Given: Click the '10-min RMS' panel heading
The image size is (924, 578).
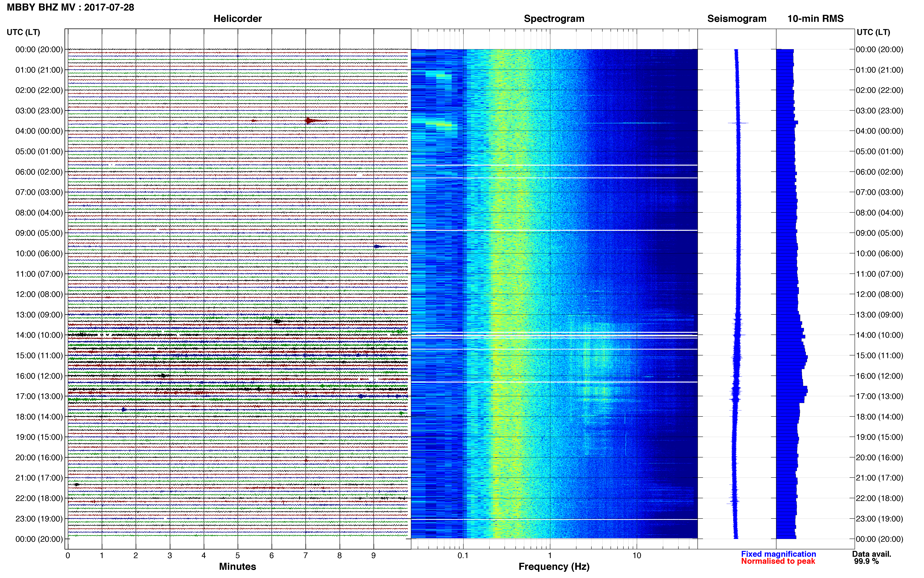Looking at the screenshot, I should click(816, 19).
